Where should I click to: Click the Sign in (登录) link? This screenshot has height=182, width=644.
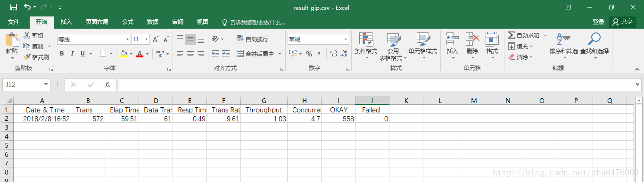tap(599, 22)
